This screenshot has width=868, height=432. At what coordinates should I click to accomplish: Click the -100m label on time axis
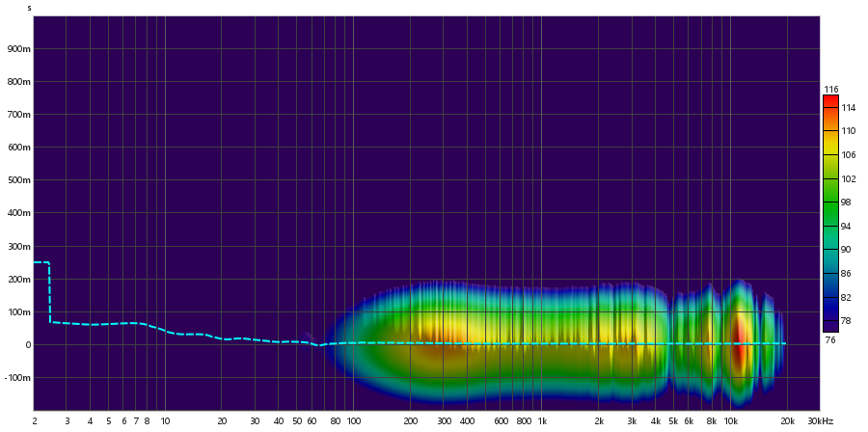(x=18, y=377)
